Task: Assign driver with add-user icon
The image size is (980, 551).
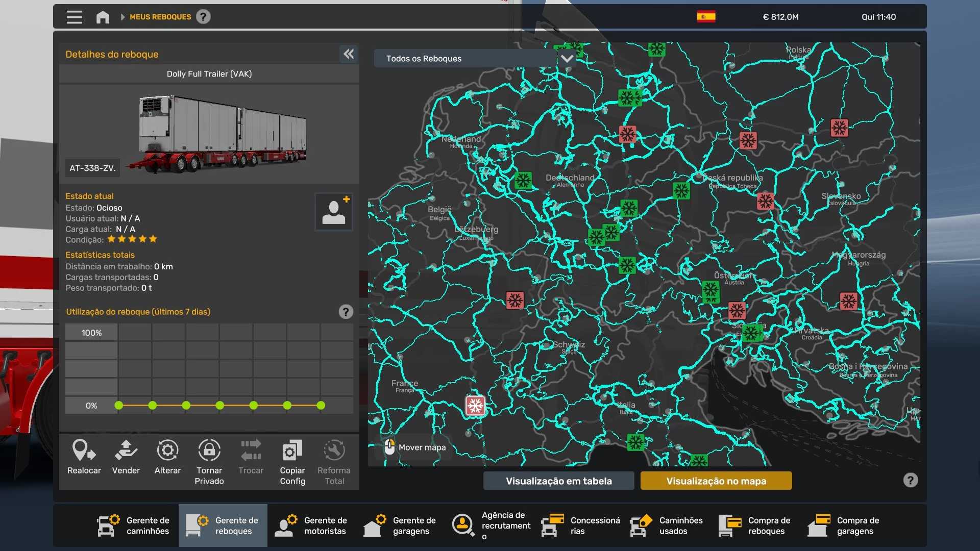Action: click(334, 212)
